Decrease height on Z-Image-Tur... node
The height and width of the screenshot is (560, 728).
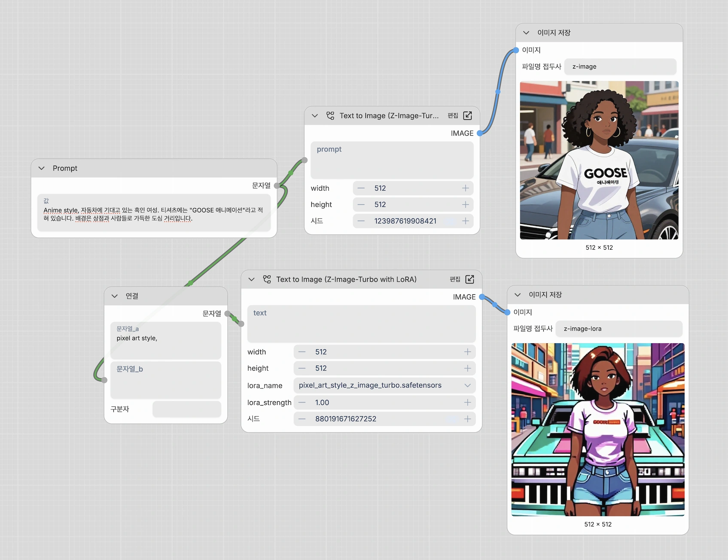[x=361, y=205]
